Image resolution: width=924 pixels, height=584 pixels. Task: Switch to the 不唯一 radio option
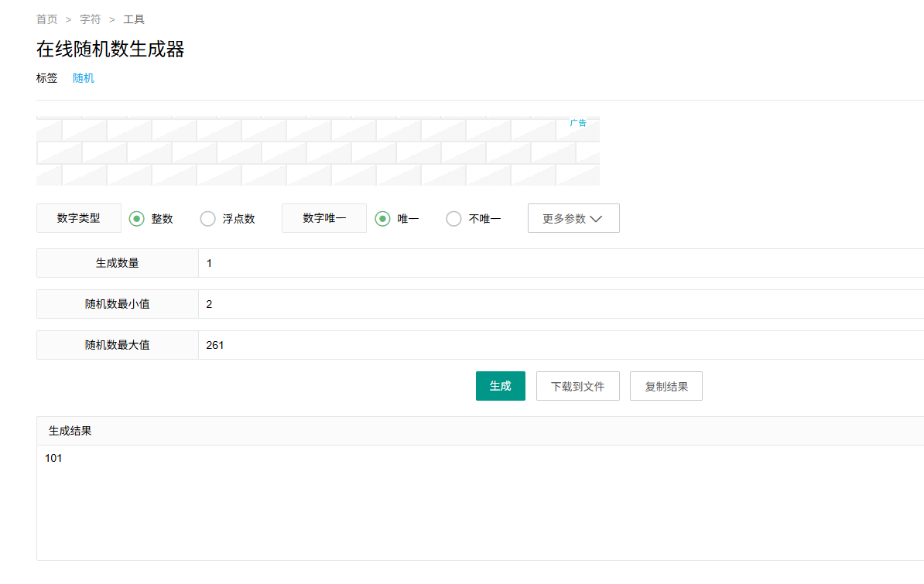454,219
